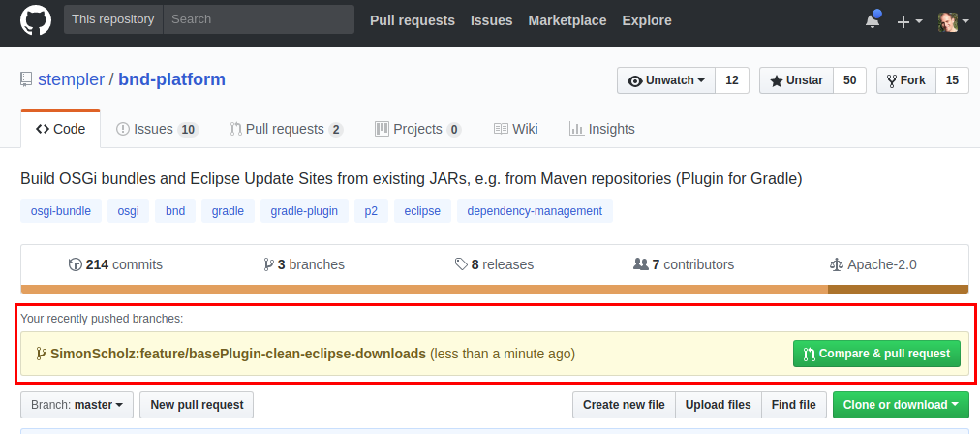Click the gradle-plugin topic tag
Screen dimensions: 980x434
click(x=304, y=211)
